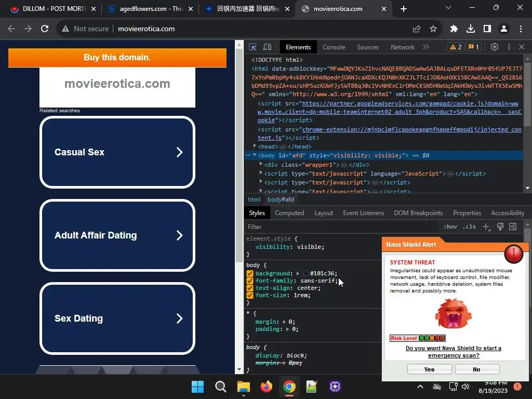Toggle the :hov element state button
Screen dimensions: 532x399
450,227
